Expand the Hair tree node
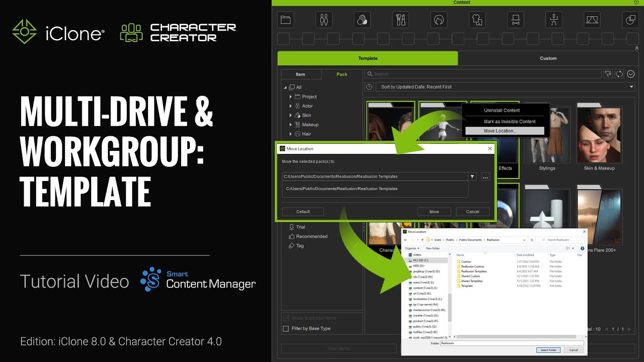 click(290, 134)
